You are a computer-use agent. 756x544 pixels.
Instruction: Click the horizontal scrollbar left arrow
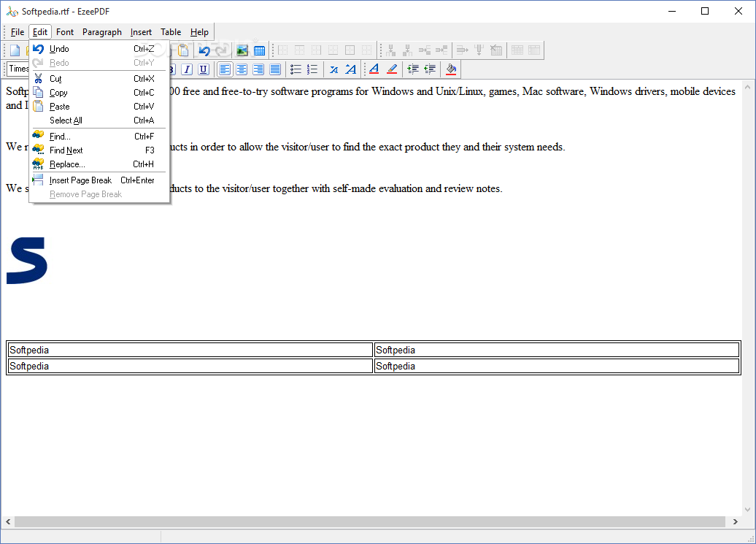[x=8, y=522]
